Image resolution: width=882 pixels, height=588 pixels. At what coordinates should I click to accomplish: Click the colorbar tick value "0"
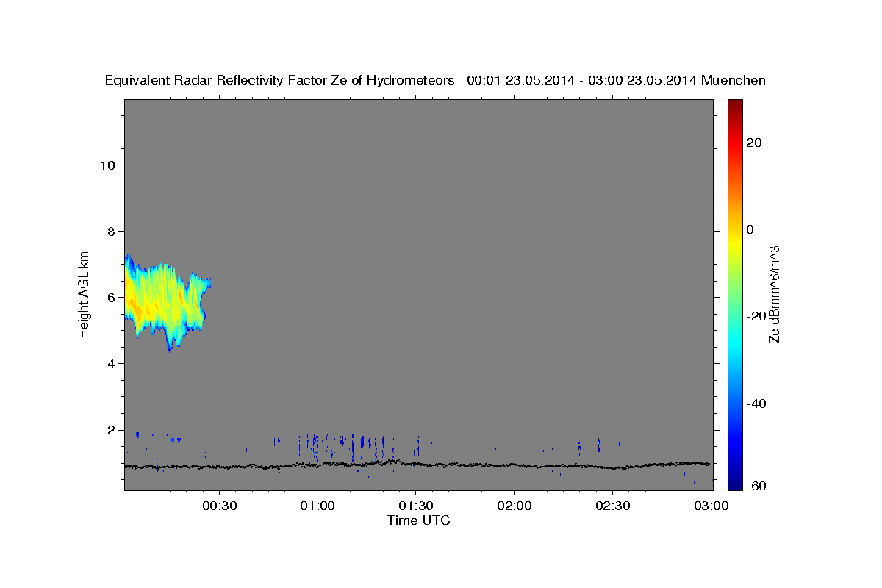point(750,229)
